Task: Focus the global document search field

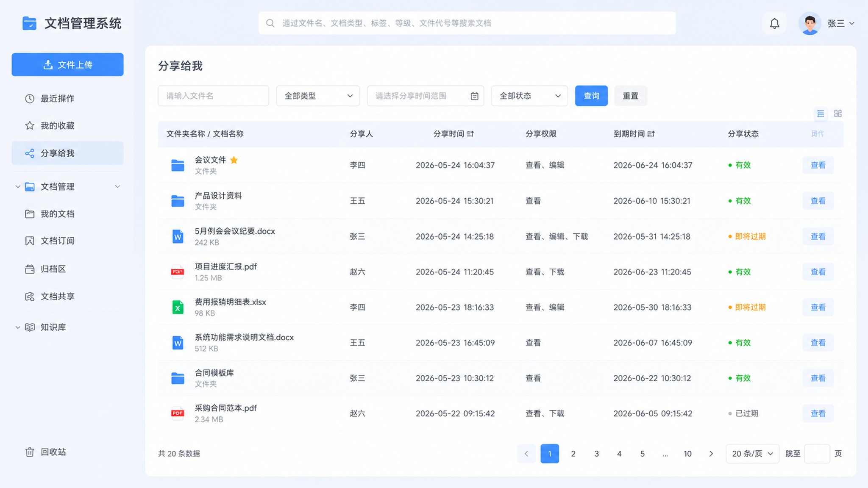Action: (x=467, y=23)
